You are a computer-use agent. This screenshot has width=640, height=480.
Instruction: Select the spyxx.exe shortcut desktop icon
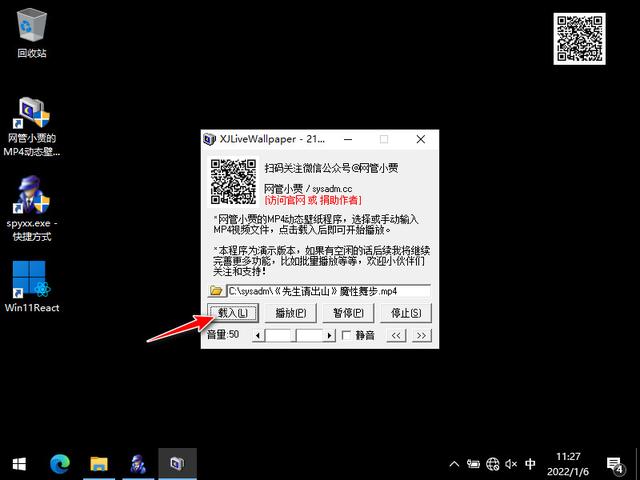pyautogui.click(x=32, y=208)
